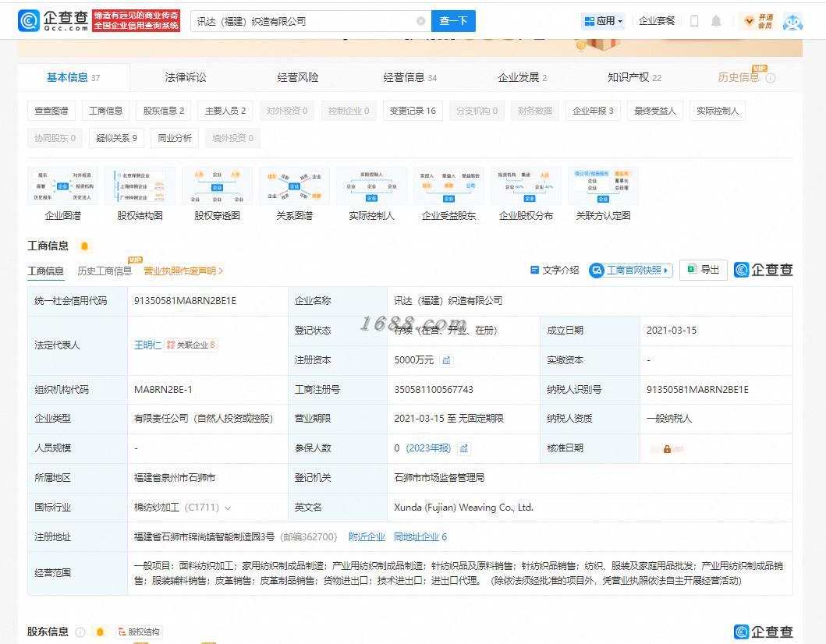826x644 pixels.
Task: Open 企业套餐 in the header
Action: pyautogui.click(x=657, y=20)
